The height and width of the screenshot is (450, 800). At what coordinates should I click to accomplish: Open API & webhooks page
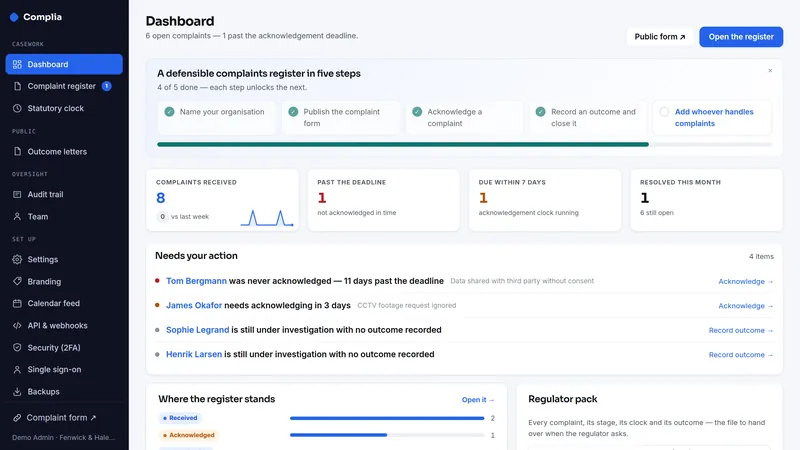pyautogui.click(x=64, y=326)
